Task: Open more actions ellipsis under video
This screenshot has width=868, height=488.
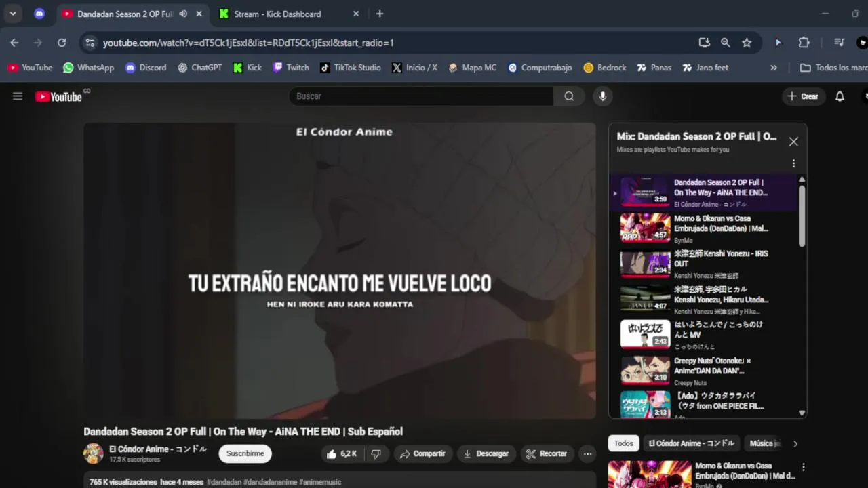Action: pos(588,454)
